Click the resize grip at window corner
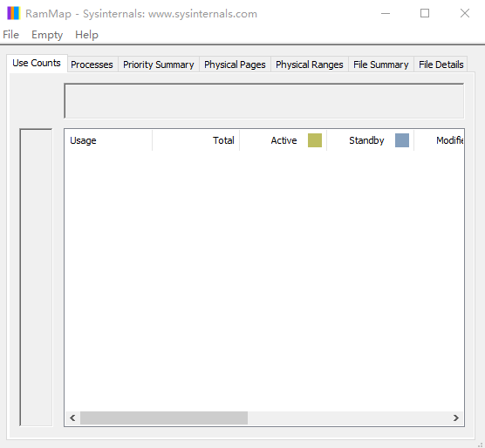The height and width of the screenshot is (448, 485). pos(481,445)
